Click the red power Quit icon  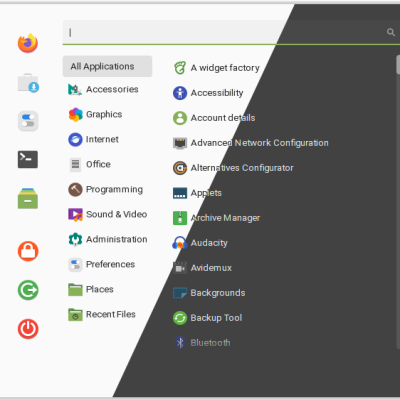point(28,329)
